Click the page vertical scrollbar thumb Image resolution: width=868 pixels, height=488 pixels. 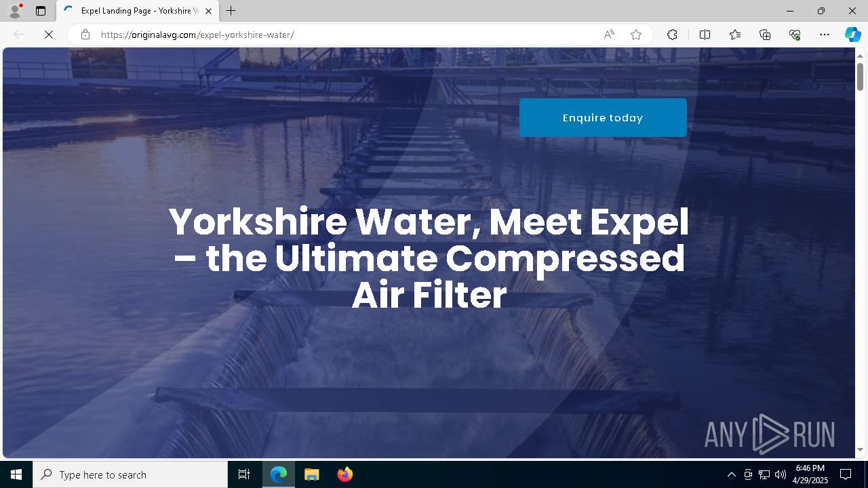tap(860, 76)
